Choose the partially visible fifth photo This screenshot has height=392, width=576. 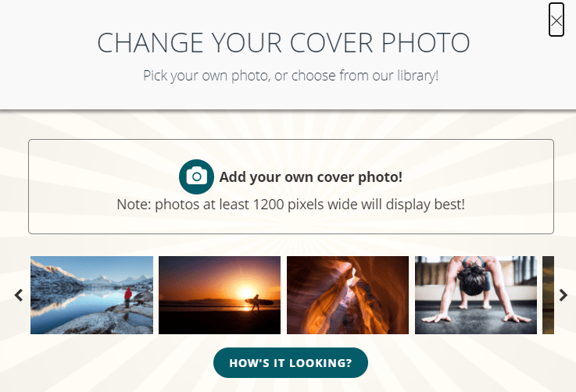point(548,295)
